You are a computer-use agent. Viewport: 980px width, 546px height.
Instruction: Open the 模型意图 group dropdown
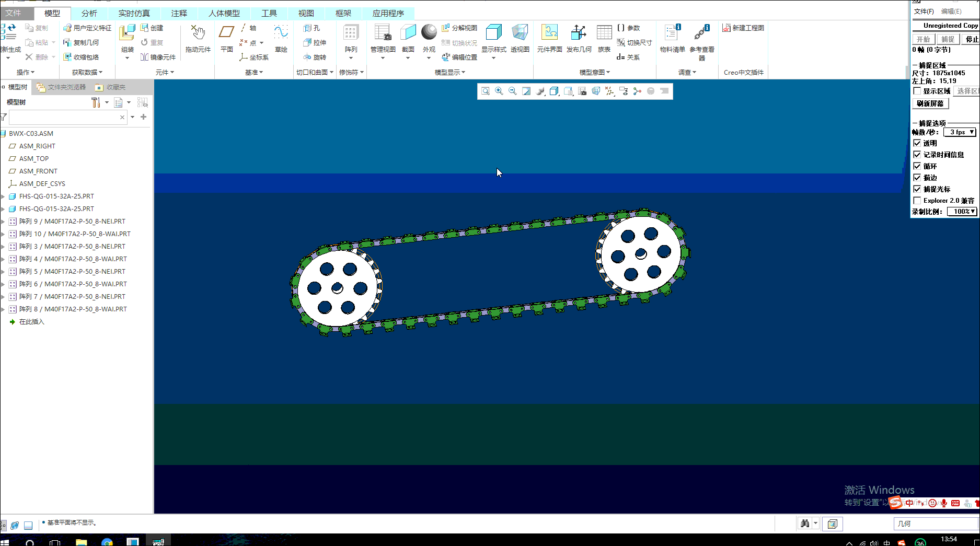594,73
